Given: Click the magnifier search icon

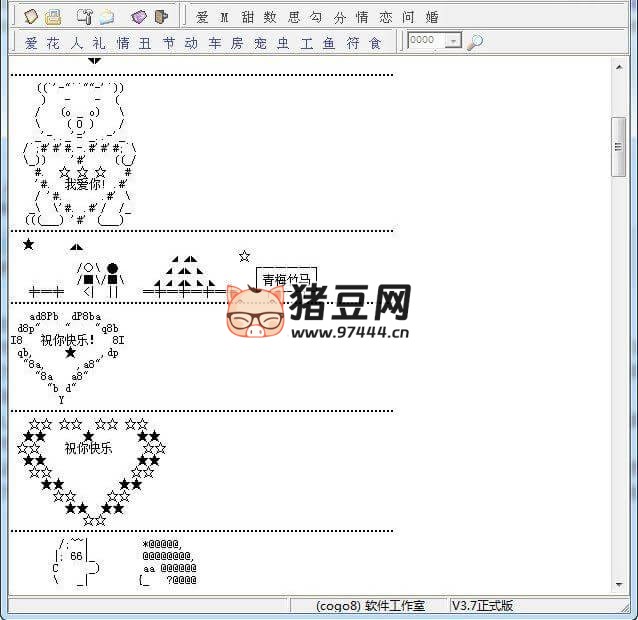Looking at the screenshot, I should click(475, 41).
